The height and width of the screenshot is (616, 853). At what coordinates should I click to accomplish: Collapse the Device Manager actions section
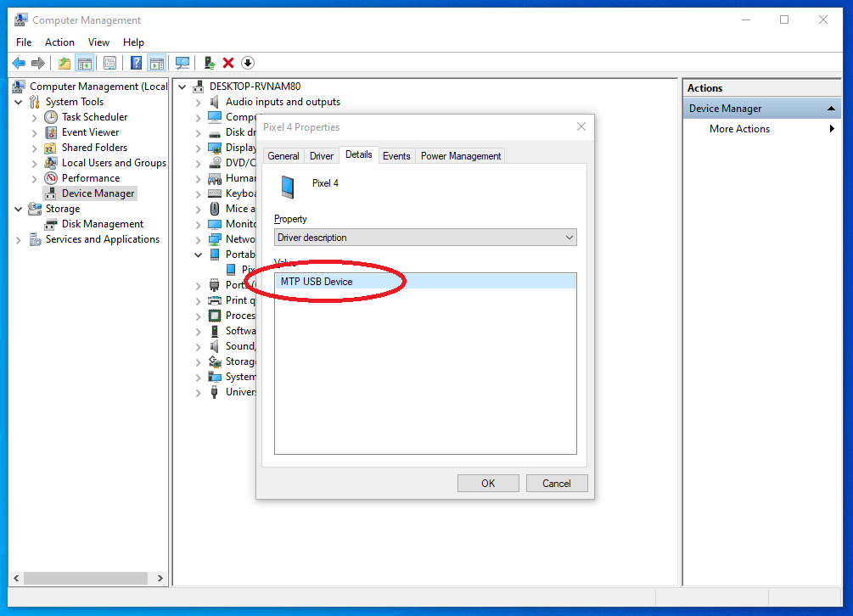point(831,109)
